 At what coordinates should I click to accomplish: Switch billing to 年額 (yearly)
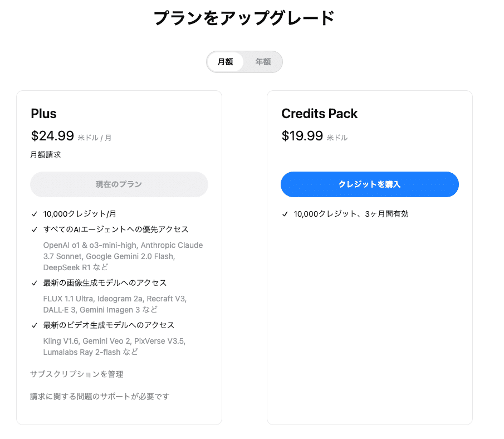[x=263, y=62]
